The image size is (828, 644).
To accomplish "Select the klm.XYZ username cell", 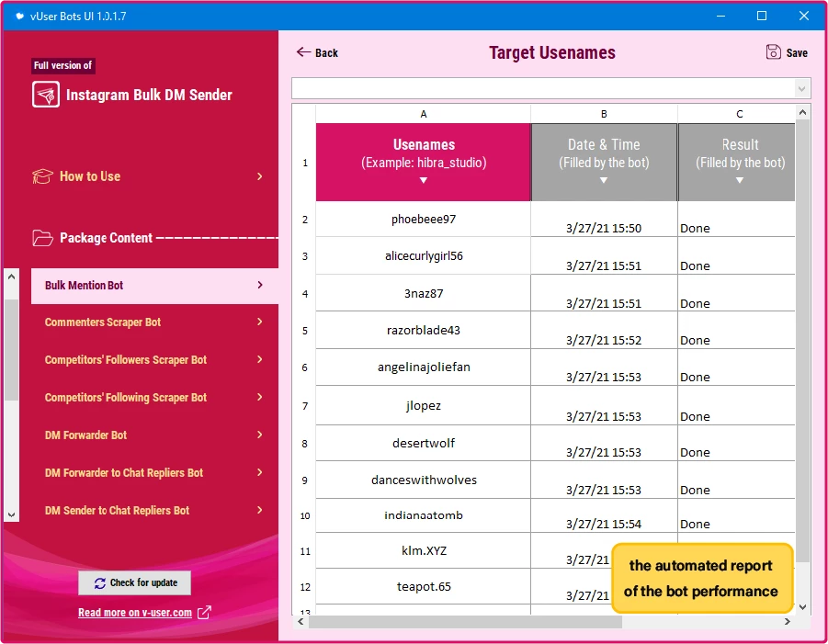I will coord(423,550).
